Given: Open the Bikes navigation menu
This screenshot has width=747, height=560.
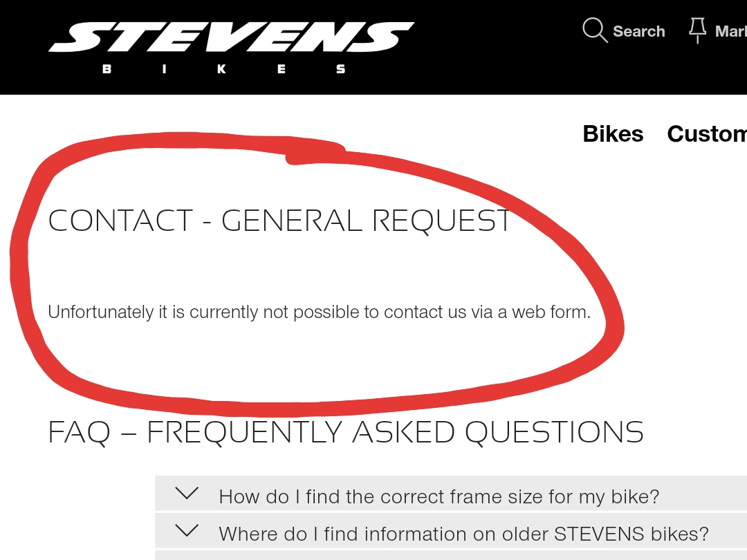Looking at the screenshot, I should pyautogui.click(x=613, y=134).
